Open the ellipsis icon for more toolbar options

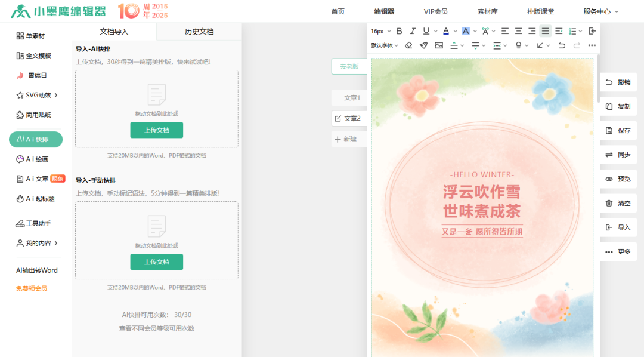coord(591,45)
